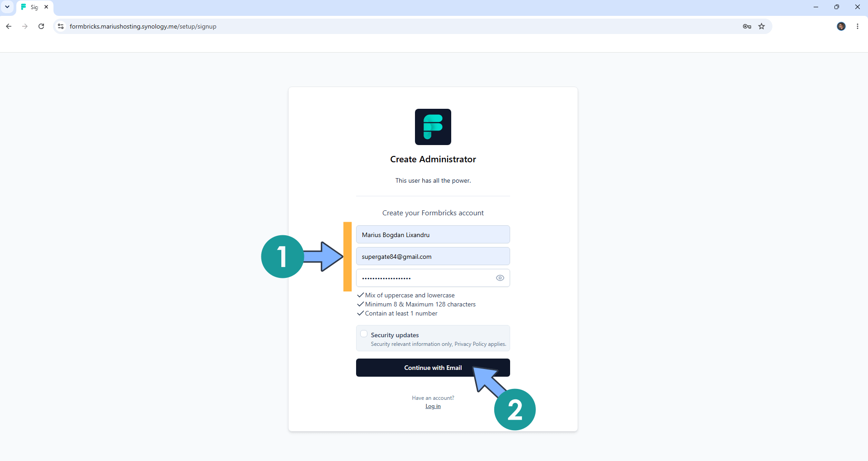Go forward to the next page
The width and height of the screenshot is (868, 461).
25,26
